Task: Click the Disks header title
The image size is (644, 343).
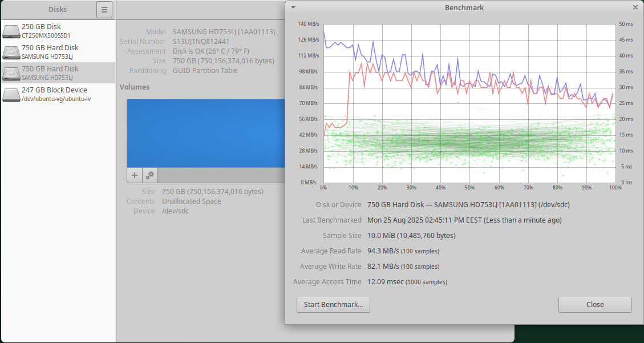Action: click(58, 10)
